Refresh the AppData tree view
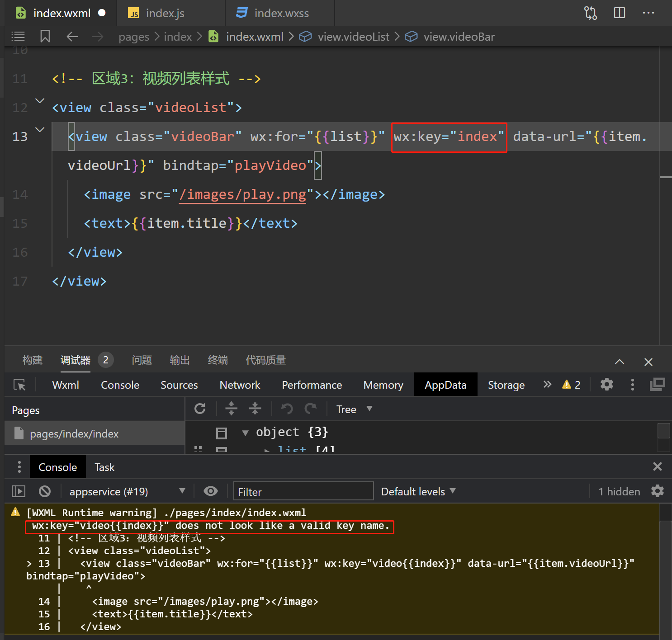This screenshot has height=640, width=672. tap(200, 409)
